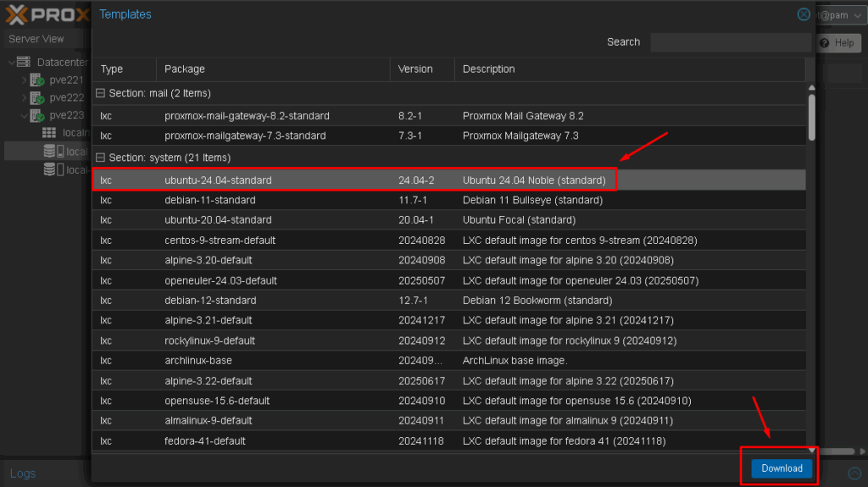Image resolution: width=868 pixels, height=487 pixels.
Task: Focus the template Search field
Action: [x=730, y=42]
